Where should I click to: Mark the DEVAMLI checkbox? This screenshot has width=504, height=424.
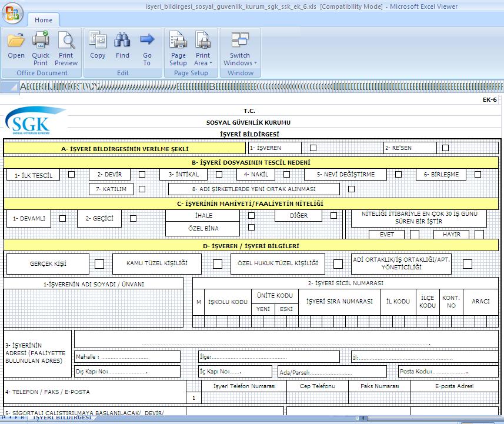63,218
